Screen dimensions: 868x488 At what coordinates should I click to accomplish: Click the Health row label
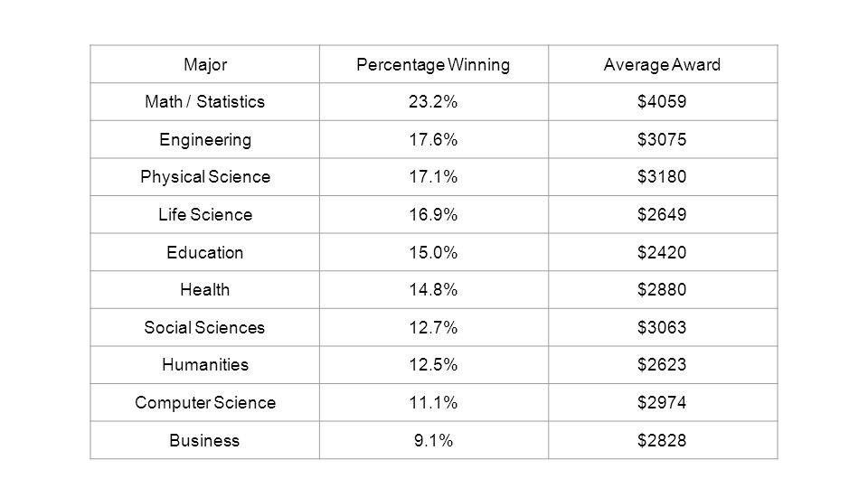pos(205,289)
